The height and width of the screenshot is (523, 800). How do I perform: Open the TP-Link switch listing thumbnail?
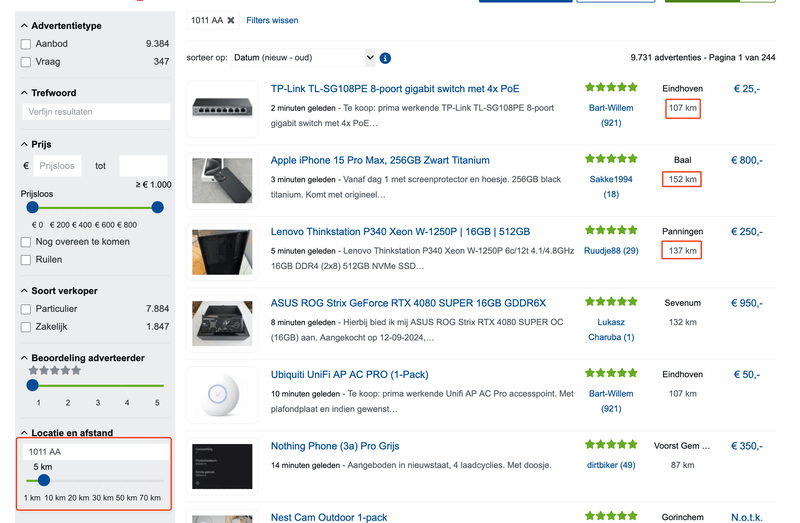point(221,107)
